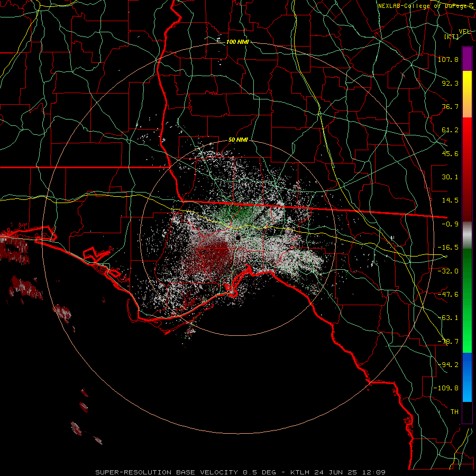Screen dimensions: 476x476
Task: Click the -47.6 velocity scale value
Action: 448,294
